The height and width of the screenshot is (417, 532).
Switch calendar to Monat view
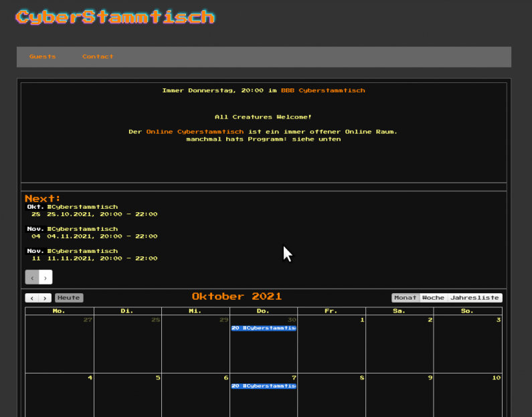(x=405, y=298)
